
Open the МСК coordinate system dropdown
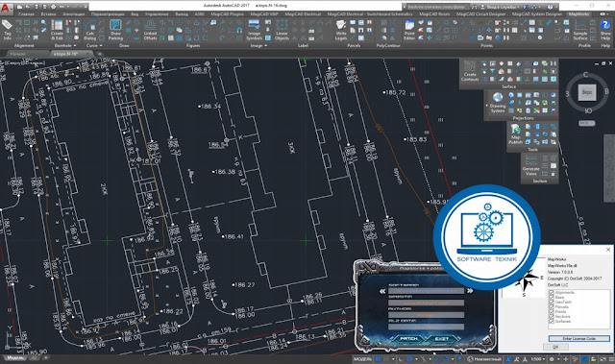click(x=587, y=123)
